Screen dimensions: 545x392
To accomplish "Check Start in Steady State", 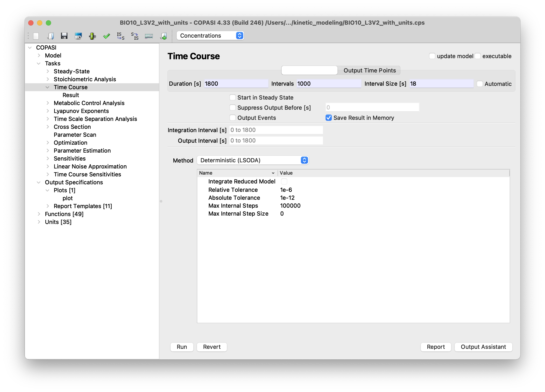I will click(x=232, y=97).
